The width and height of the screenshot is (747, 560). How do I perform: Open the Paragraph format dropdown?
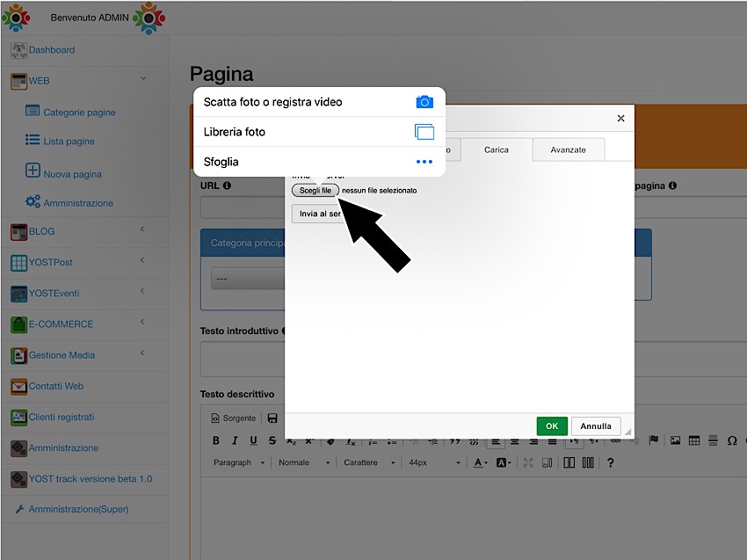pos(237,462)
